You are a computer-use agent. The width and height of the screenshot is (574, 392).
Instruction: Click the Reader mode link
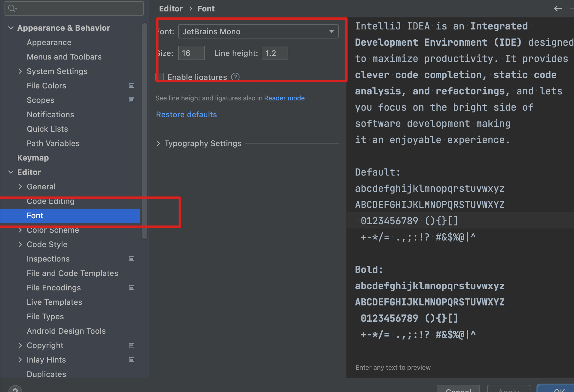coord(284,98)
